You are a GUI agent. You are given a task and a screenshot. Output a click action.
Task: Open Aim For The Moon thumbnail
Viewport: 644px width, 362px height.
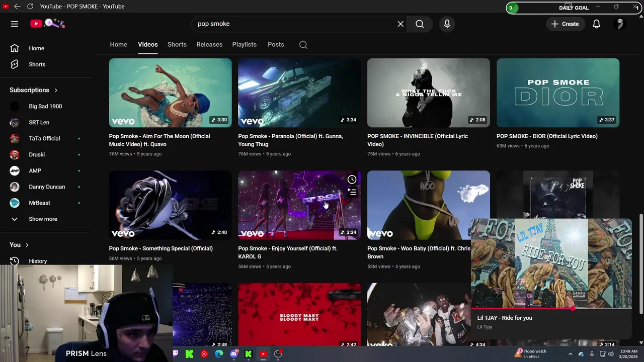[170, 93]
